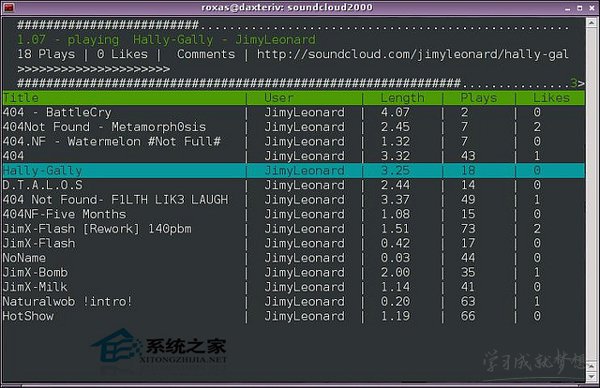Image resolution: width=600 pixels, height=388 pixels.
Task: Click the 'Plays' column header
Action: (x=478, y=98)
